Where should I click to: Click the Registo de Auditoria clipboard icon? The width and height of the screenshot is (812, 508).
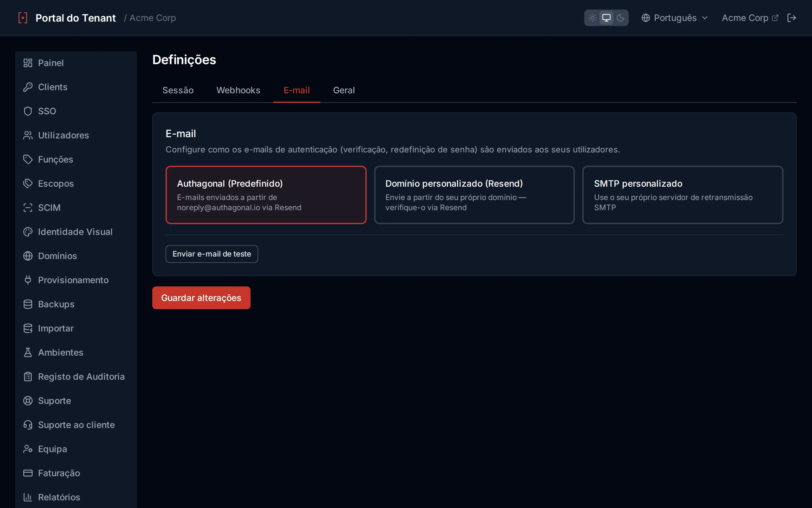point(28,377)
